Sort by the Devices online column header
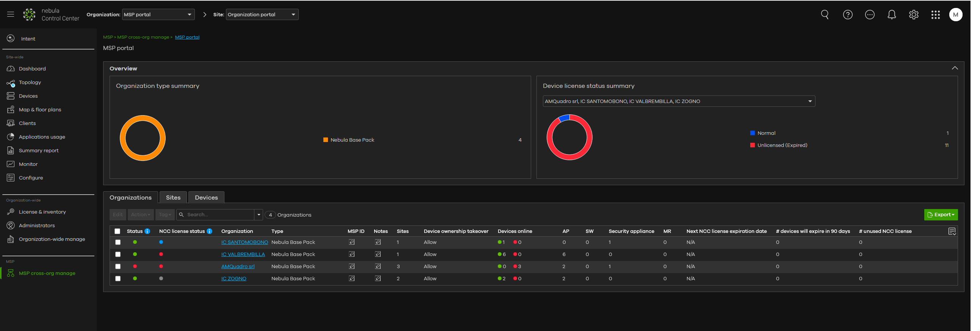Viewport: 980px width, 331px height. (515, 231)
